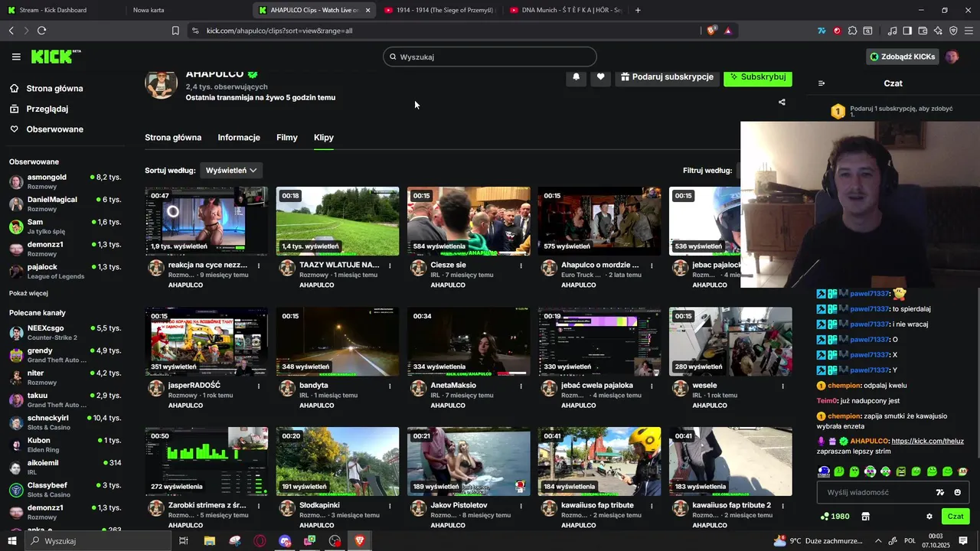Send message with the green 'Czat' button
980x551 pixels.
point(955,517)
